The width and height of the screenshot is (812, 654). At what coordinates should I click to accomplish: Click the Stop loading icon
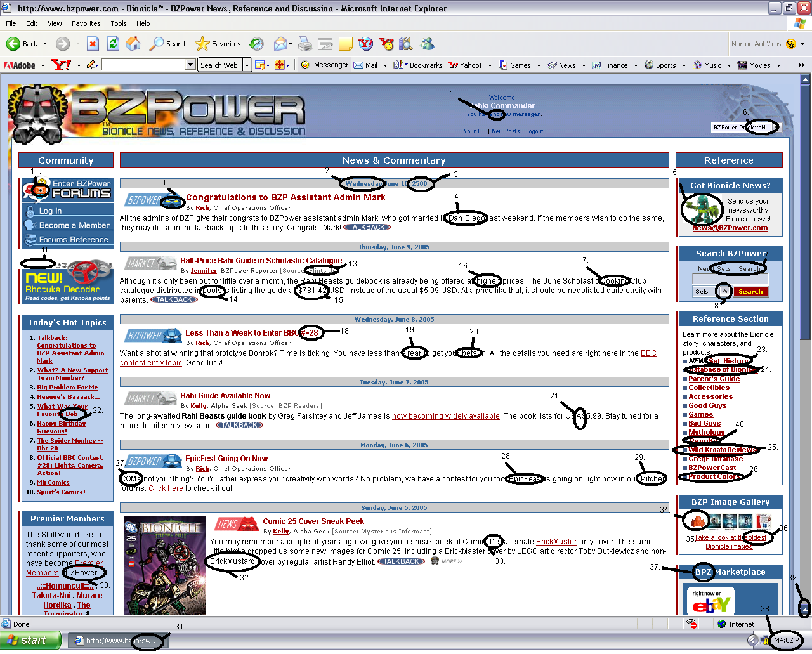coord(93,44)
